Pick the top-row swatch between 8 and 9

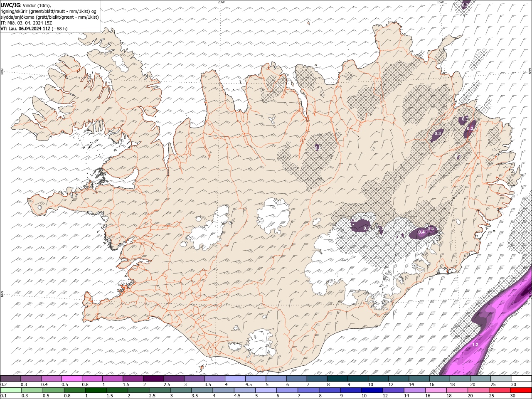[x=337, y=378]
